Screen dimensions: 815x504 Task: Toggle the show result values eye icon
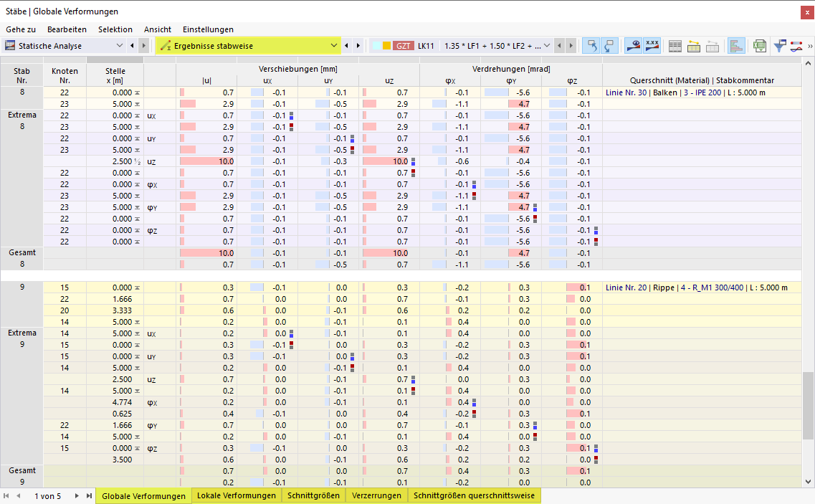tap(634, 45)
